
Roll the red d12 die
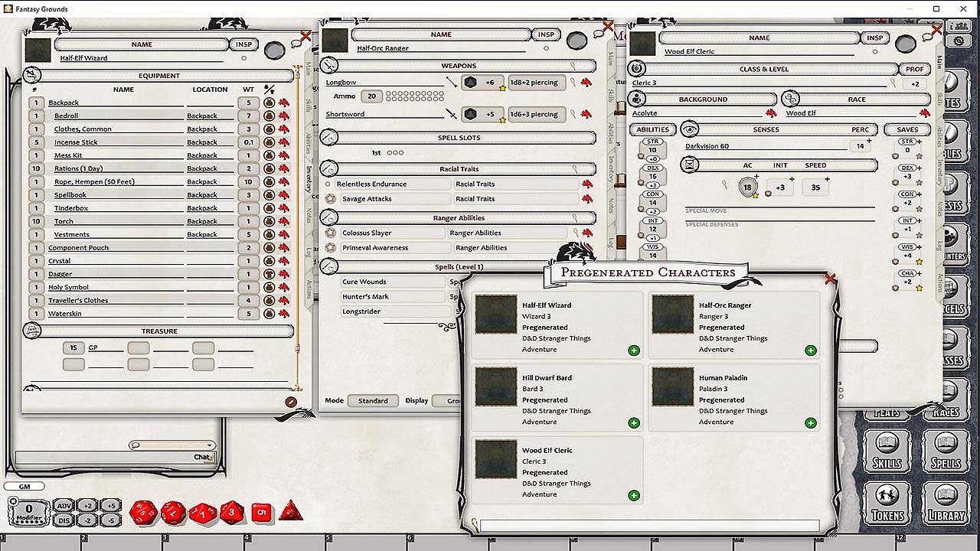click(x=173, y=512)
